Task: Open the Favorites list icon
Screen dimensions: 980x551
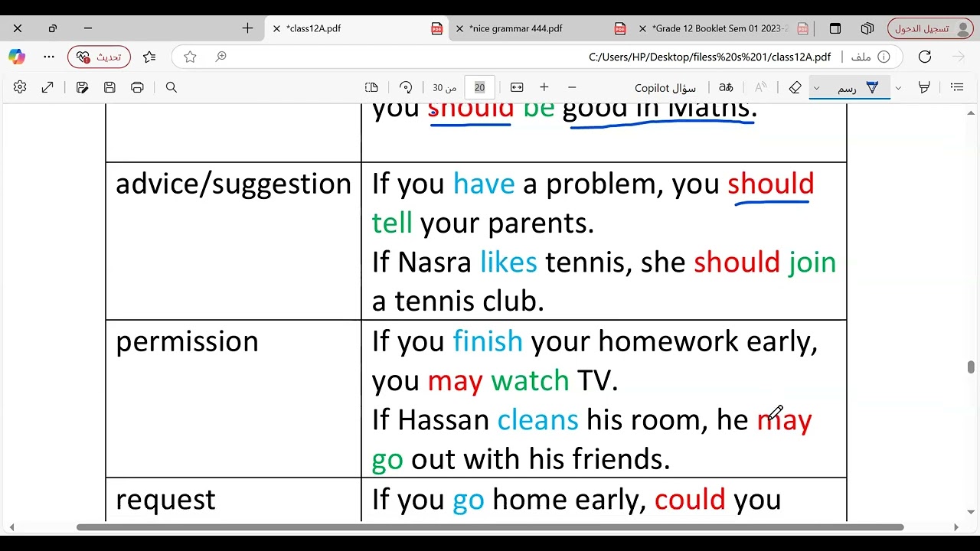Action: click(x=149, y=57)
